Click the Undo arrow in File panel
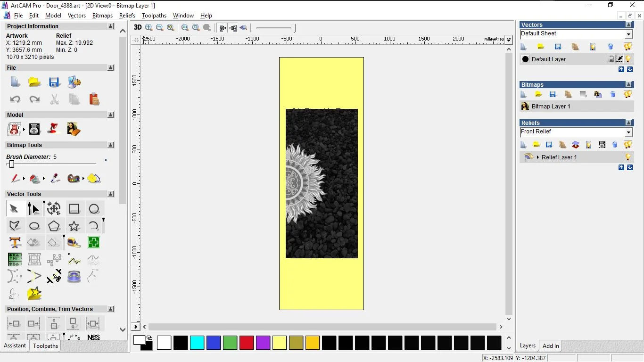Screen dimensions: 644x362 [x=15, y=99]
